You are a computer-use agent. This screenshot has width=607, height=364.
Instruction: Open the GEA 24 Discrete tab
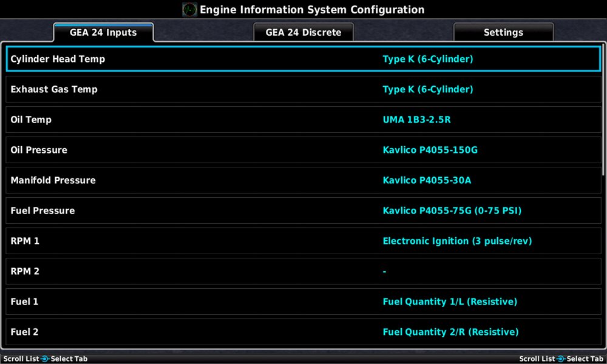(303, 33)
